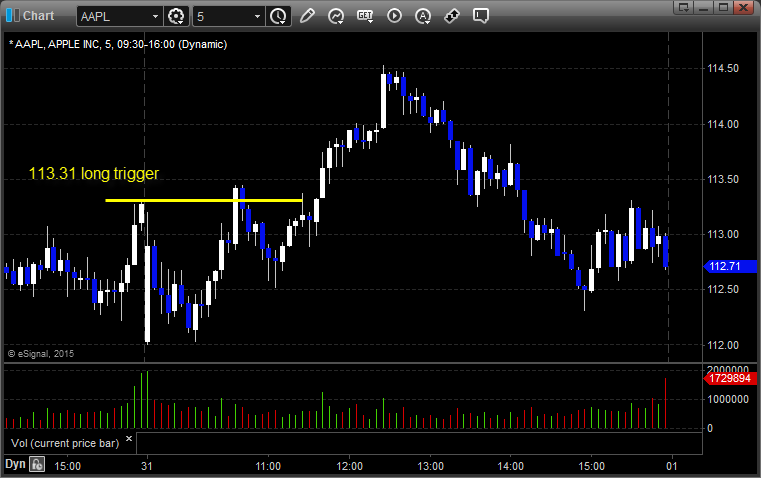This screenshot has height=478, width=761.
Task: Toggle the lock icon next to Dyn
Action: (37, 464)
